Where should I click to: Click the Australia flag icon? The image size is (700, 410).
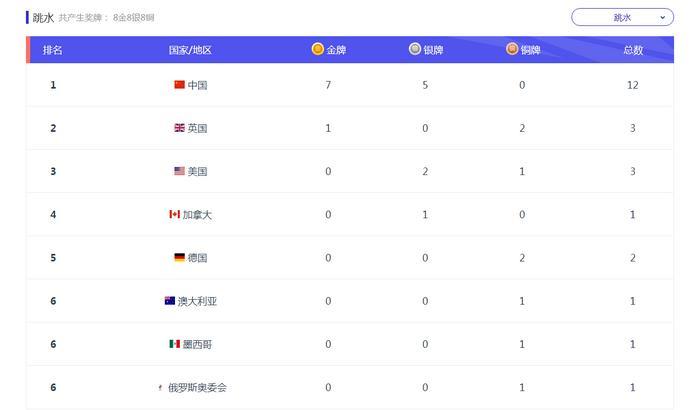pos(170,301)
